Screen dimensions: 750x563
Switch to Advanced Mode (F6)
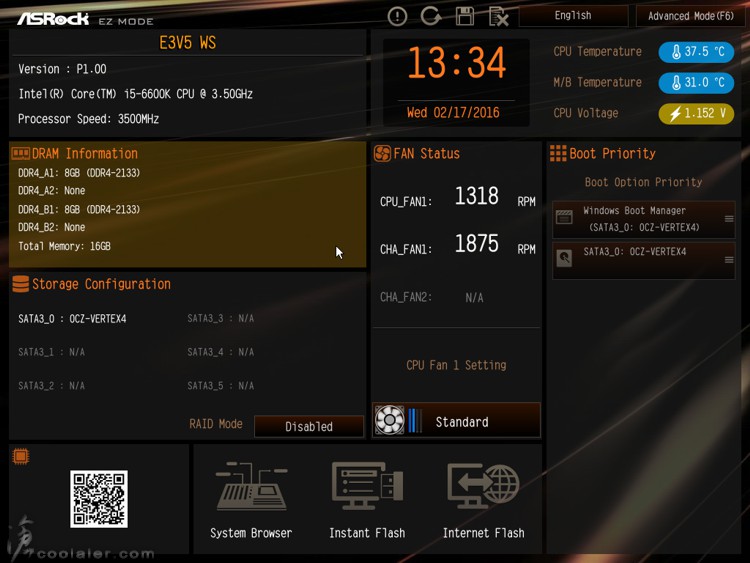691,16
